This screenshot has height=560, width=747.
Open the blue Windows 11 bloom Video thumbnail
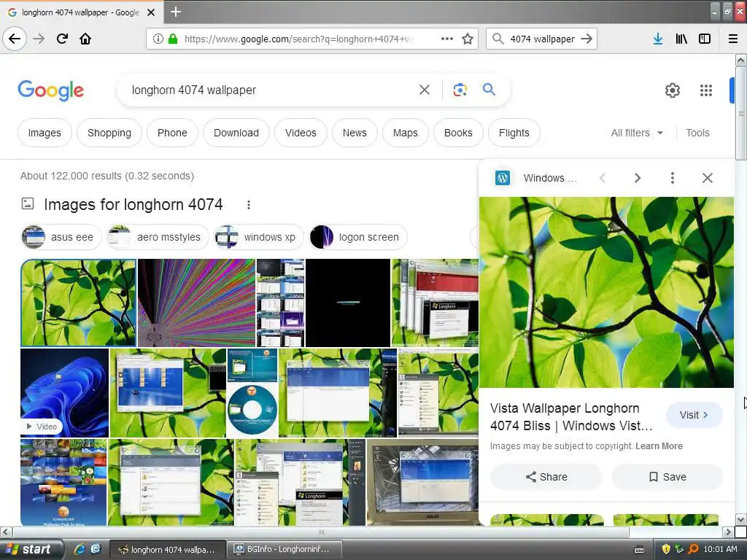pyautogui.click(x=65, y=393)
